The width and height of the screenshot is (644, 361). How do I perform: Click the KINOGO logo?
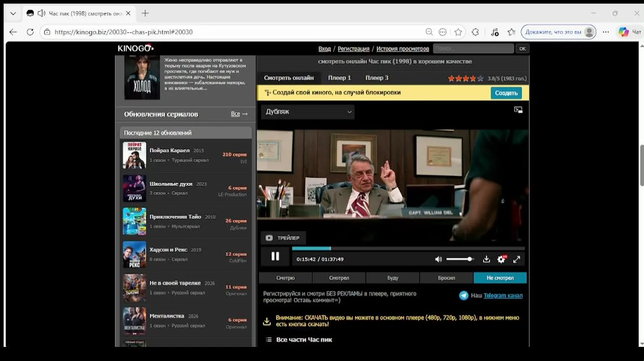point(135,48)
